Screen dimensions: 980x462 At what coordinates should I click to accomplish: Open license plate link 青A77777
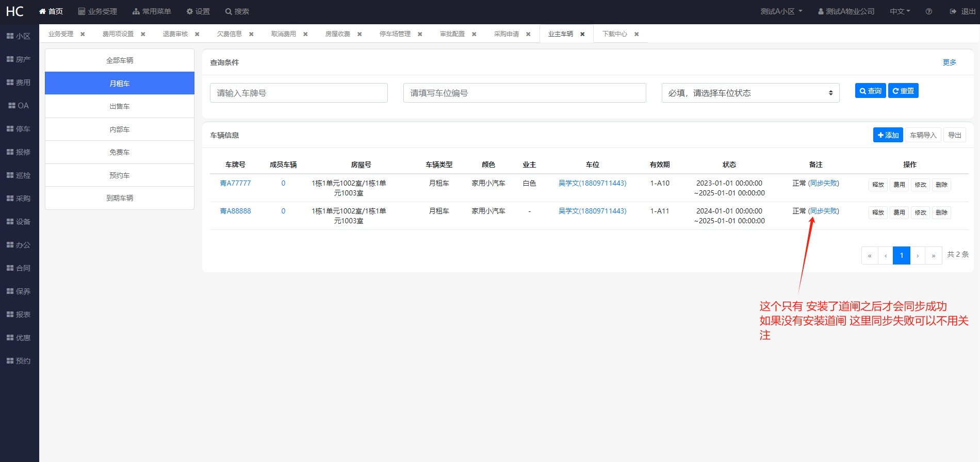pyautogui.click(x=235, y=183)
